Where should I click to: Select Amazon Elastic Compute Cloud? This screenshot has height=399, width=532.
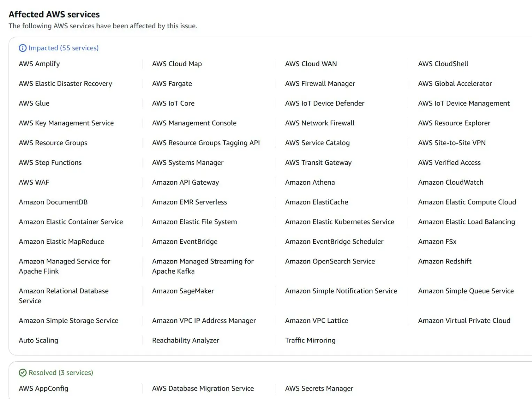pos(467,202)
